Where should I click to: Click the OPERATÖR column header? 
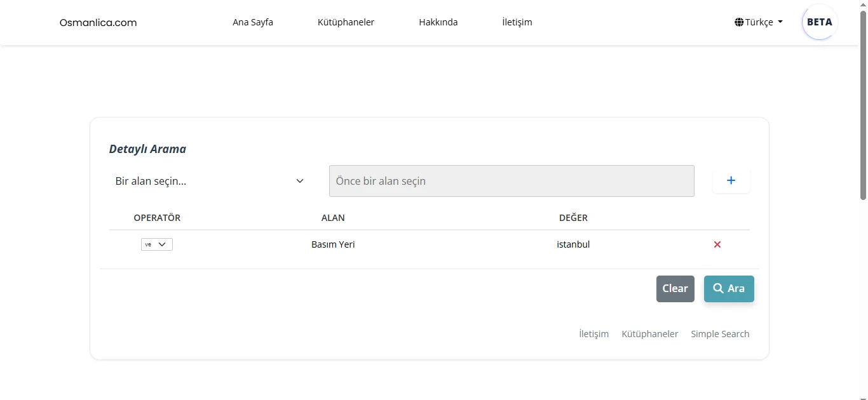[157, 218]
